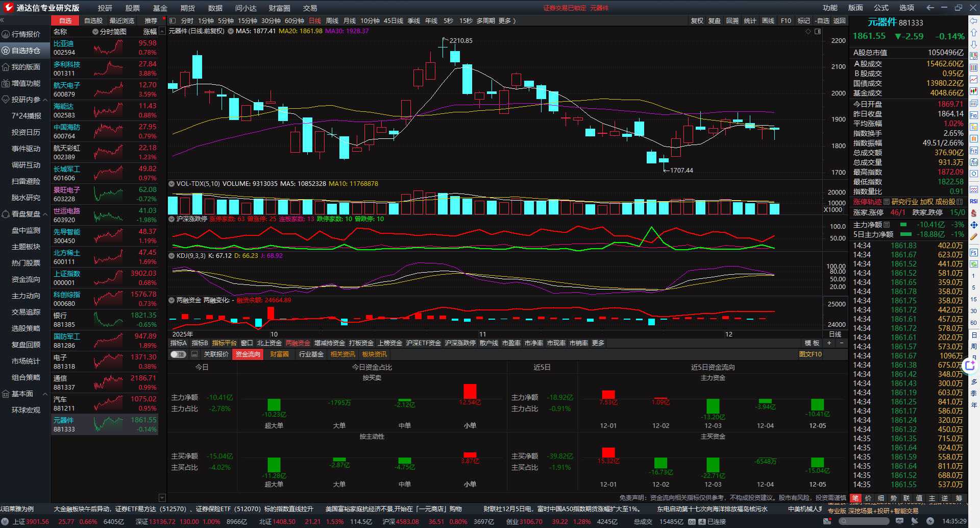Image resolution: width=980 pixels, height=528 pixels.
Task: Open the mail message icon in status bar
Action: [x=827, y=521]
